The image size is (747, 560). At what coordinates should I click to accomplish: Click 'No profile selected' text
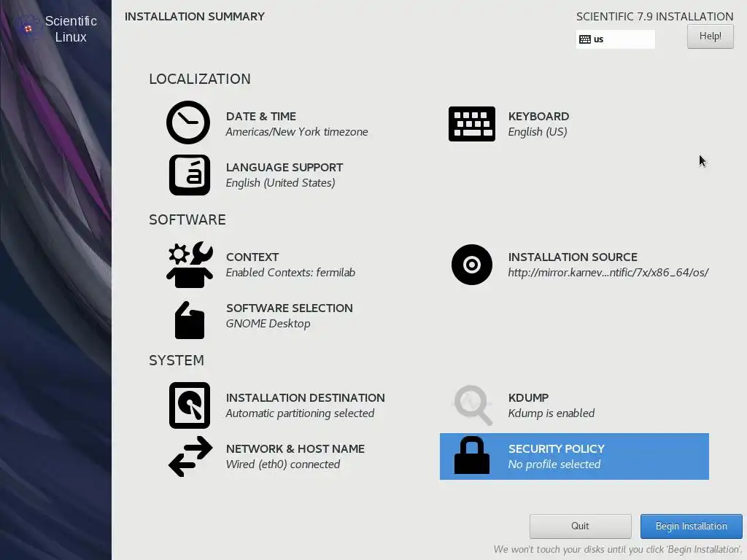pos(554,464)
